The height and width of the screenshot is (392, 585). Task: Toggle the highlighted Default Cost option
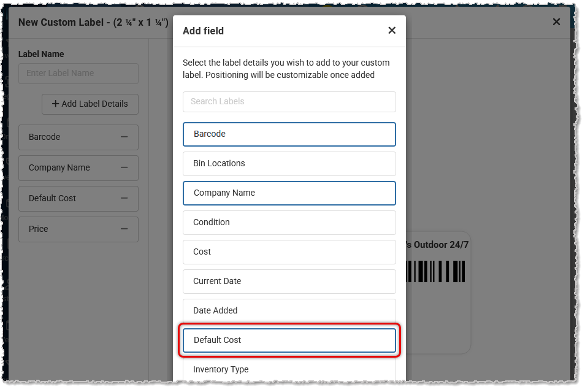pyautogui.click(x=289, y=340)
